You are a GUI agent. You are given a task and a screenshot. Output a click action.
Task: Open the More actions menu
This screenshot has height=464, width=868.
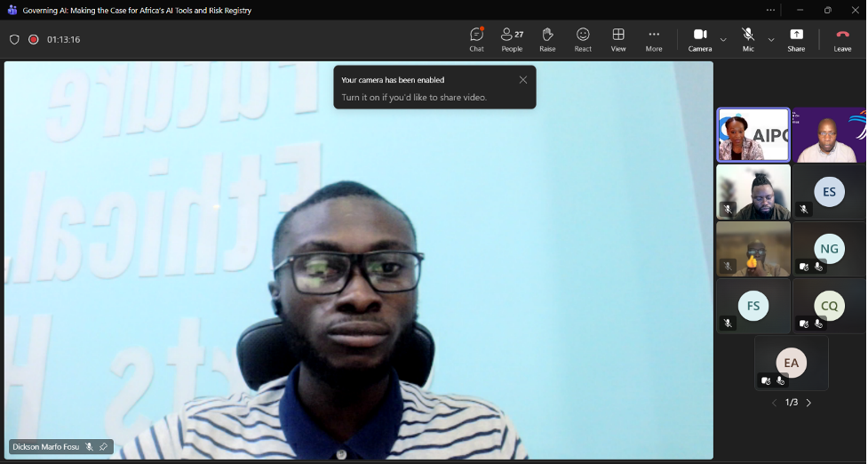pos(654,39)
